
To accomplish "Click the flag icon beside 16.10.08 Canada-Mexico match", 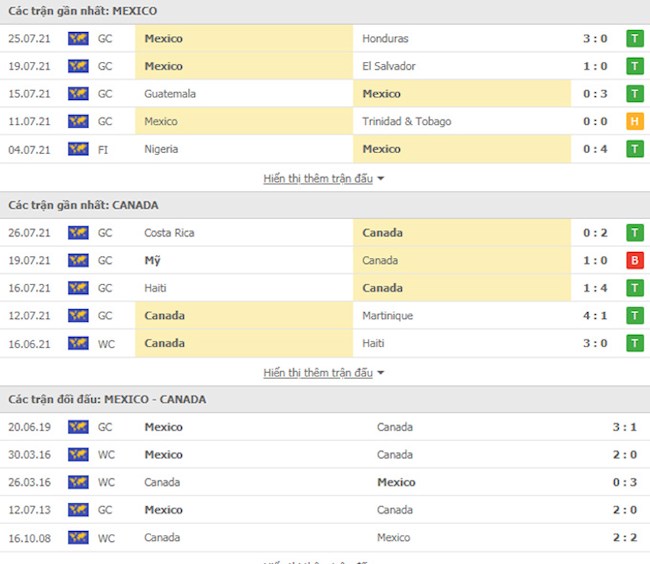I will [x=78, y=538].
